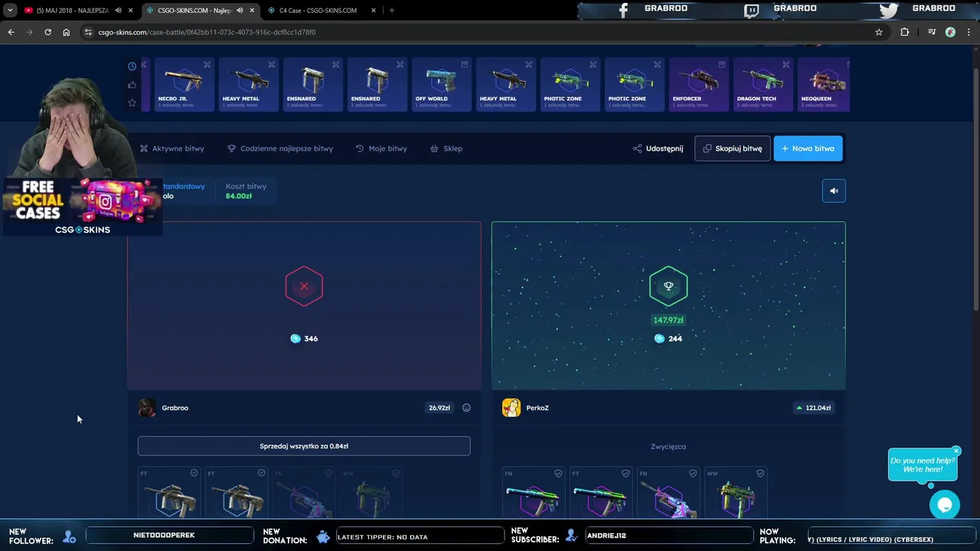Close the 'Do you need help?' bubble
This screenshot has height=551, width=980.
coord(956,451)
